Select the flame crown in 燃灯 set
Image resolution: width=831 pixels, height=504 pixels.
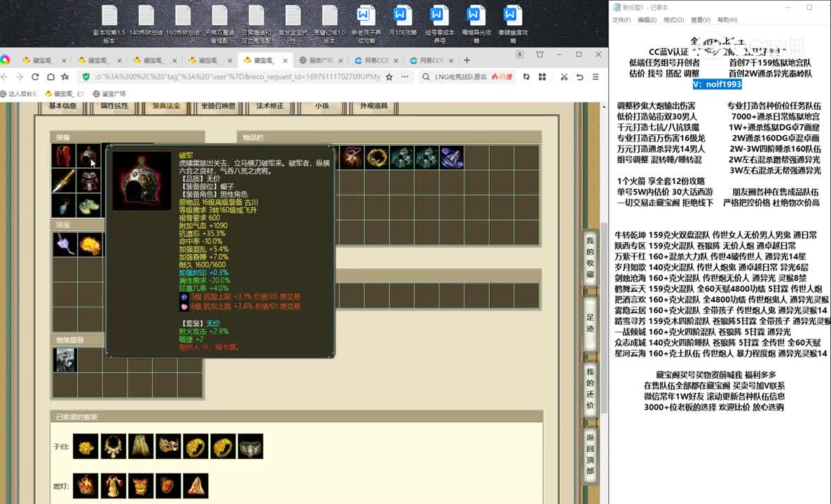(86, 486)
